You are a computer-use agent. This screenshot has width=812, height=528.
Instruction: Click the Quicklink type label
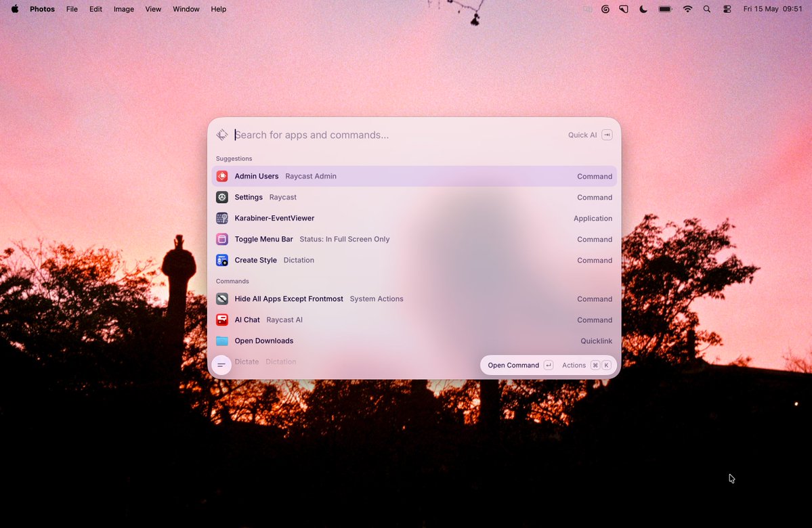[x=596, y=340]
